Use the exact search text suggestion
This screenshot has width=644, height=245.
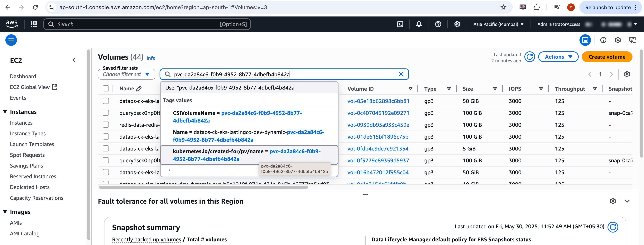click(249, 88)
